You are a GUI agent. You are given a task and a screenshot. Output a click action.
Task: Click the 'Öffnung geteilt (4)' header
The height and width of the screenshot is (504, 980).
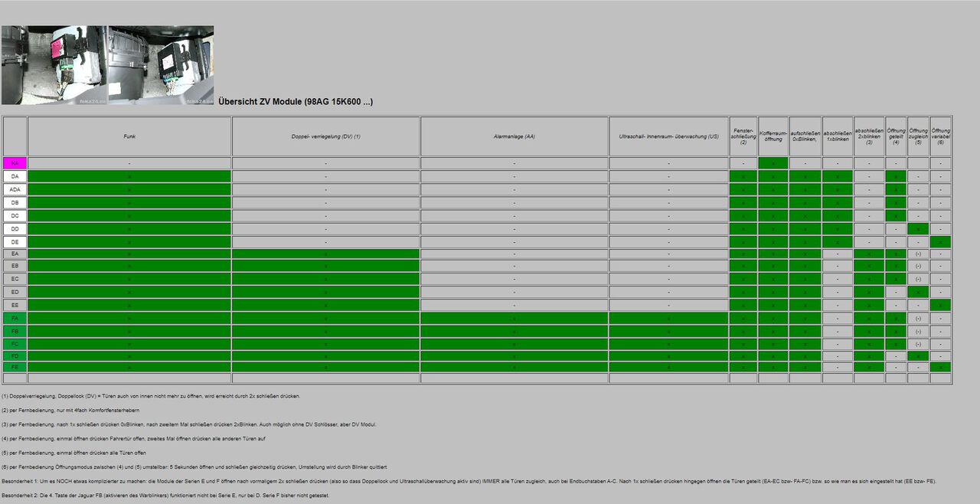coord(896,136)
